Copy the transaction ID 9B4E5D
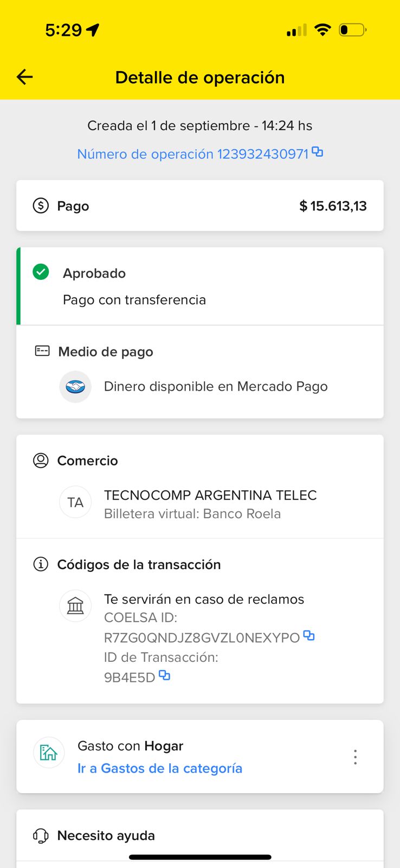 (164, 675)
